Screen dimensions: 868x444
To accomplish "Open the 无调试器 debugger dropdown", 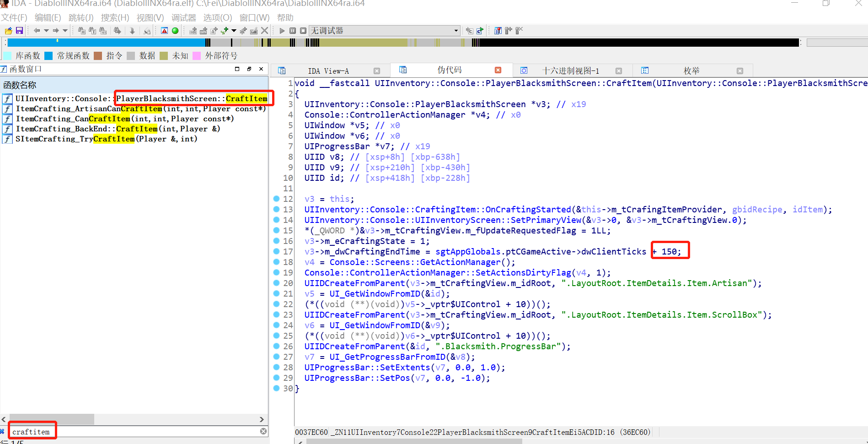I will [384, 31].
